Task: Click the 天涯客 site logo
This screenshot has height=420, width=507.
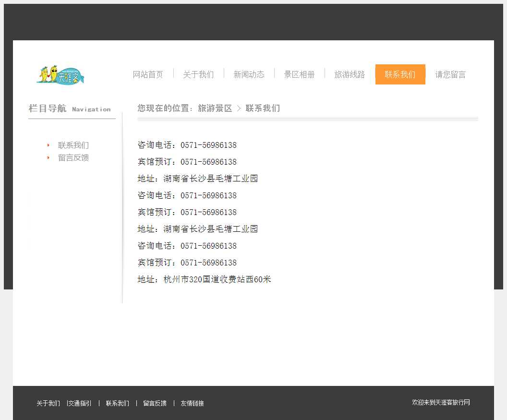Action: 60,74
